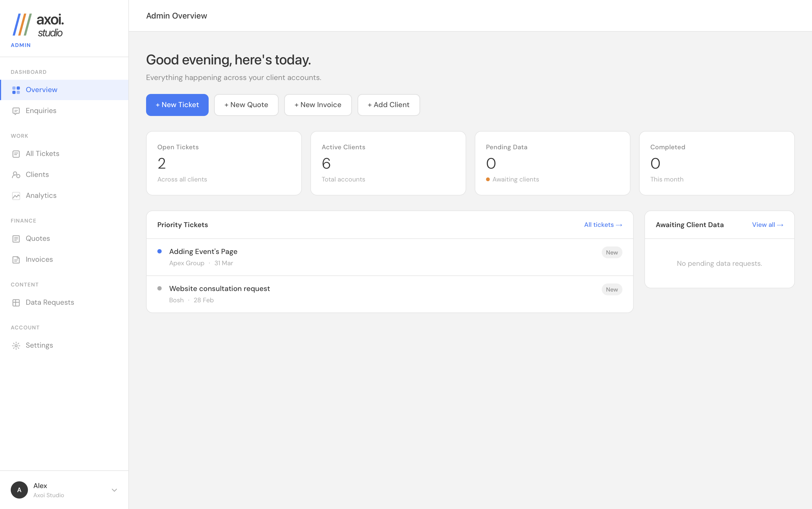The width and height of the screenshot is (812, 509).
Task: Click View all in Awaiting Client Data
Action: click(x=767, y=225)
